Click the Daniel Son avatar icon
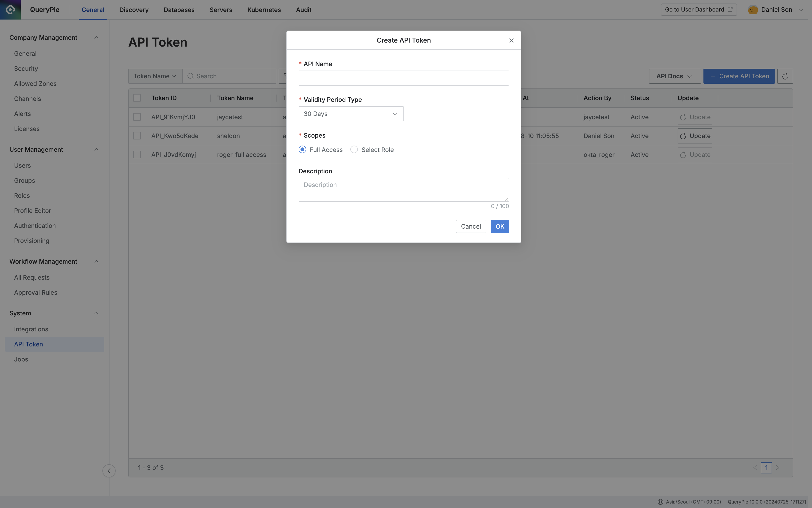812x508 pixels. (x=753, y=10)
